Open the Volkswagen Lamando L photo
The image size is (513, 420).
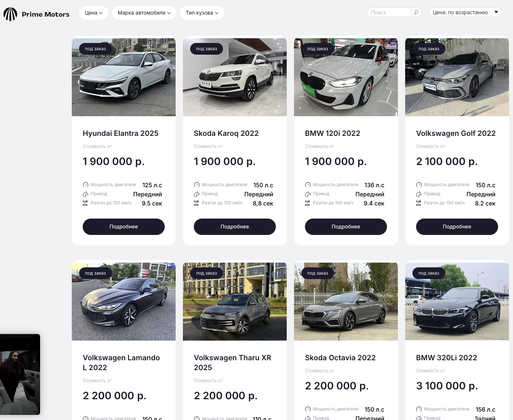coord(124,302)
